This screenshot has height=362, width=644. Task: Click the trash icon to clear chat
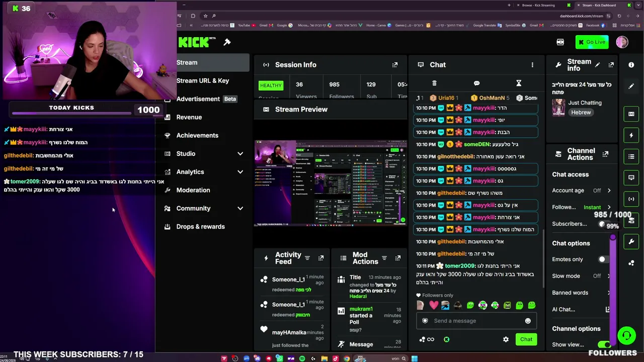(434, 83)
